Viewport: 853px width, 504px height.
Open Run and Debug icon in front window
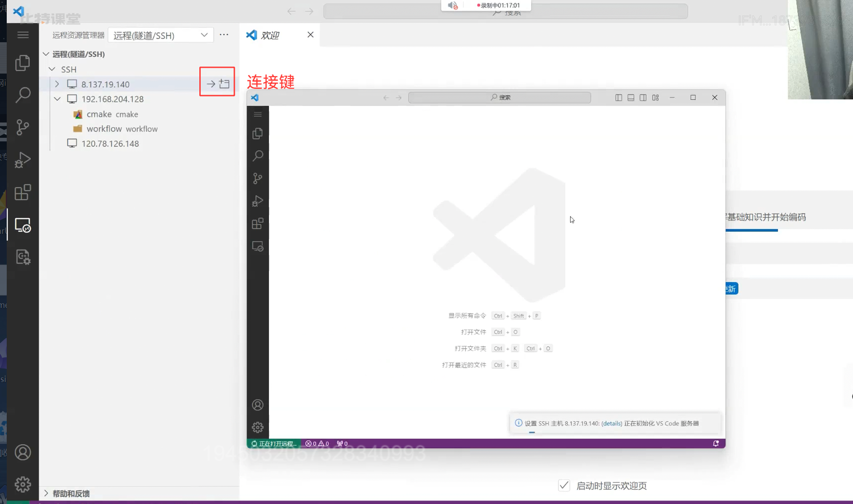tap(258, 201)
